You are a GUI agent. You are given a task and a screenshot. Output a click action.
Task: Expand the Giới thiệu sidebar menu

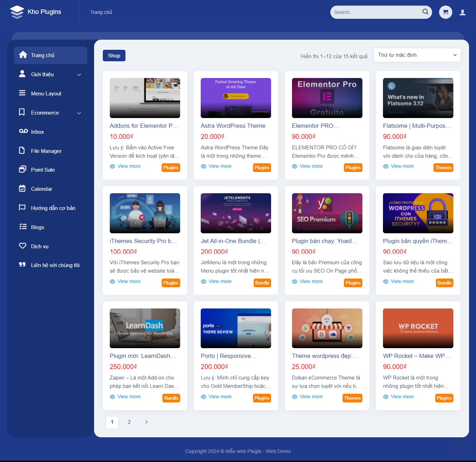(79, 74)
